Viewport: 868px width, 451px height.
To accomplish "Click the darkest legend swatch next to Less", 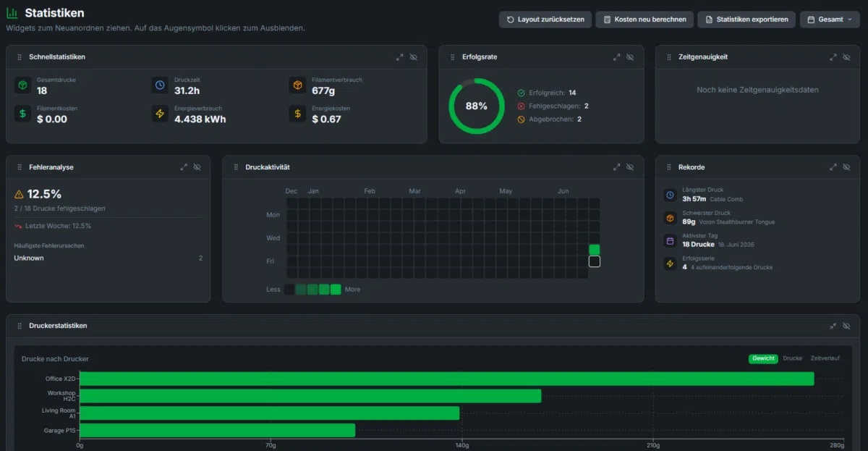I will point(289,290).
